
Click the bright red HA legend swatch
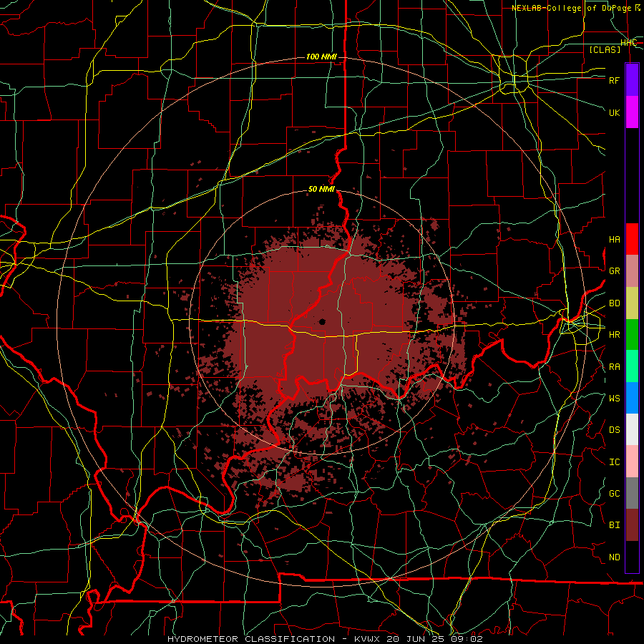pos(632,239)
